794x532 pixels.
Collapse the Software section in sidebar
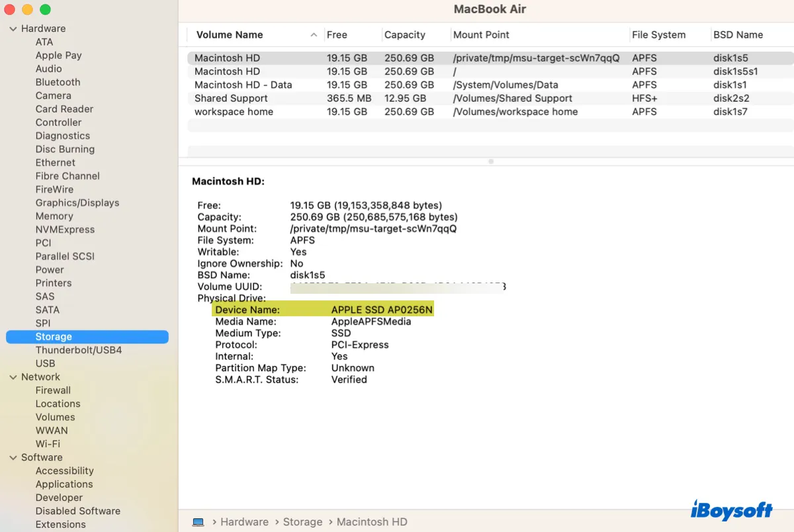pos(13,457)
